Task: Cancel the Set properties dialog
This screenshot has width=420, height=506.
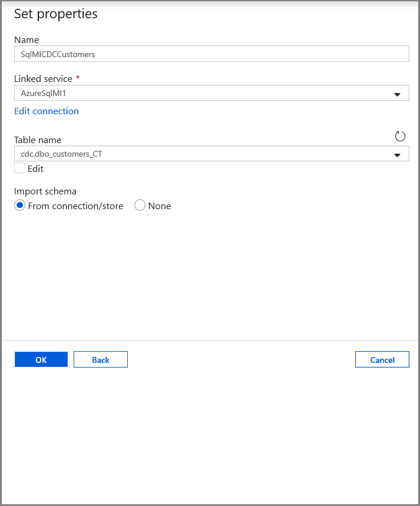Action: pyautogui.click(x=382, y=359)
